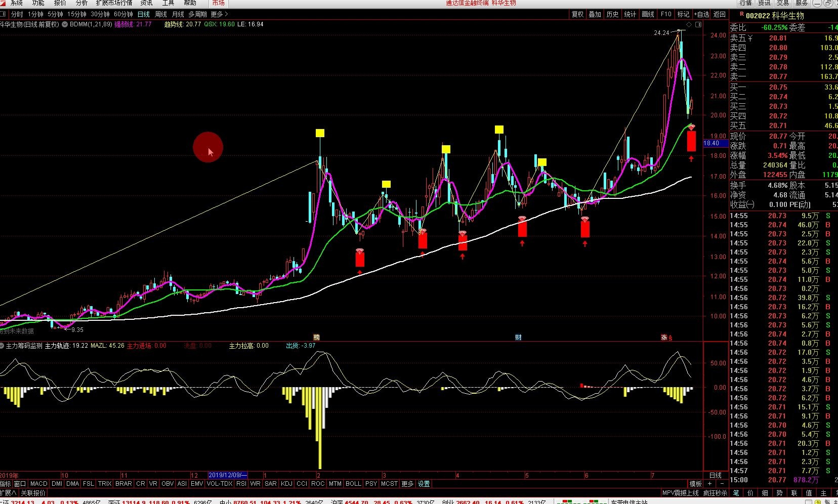
Task: Click the yellow sell signal square at the first peak
Action: (320, 133)
